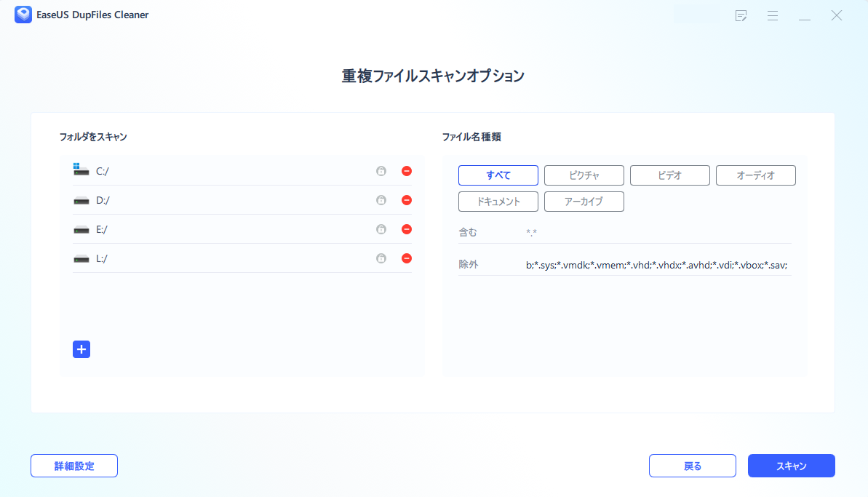Screen dimensions: 868x497
Task: Open the hamburger menu in the titlebar
Action: coord(773,15)
